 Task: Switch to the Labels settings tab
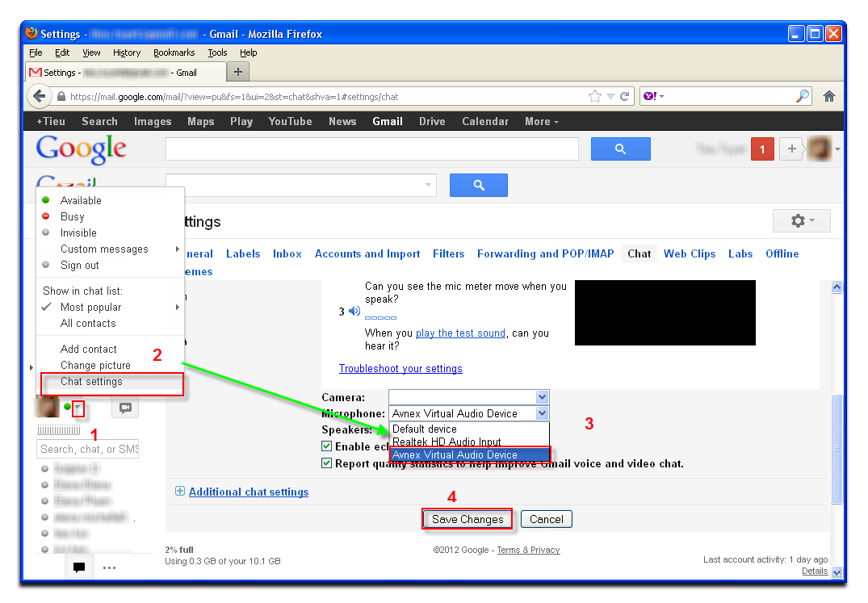pos(243,254)
